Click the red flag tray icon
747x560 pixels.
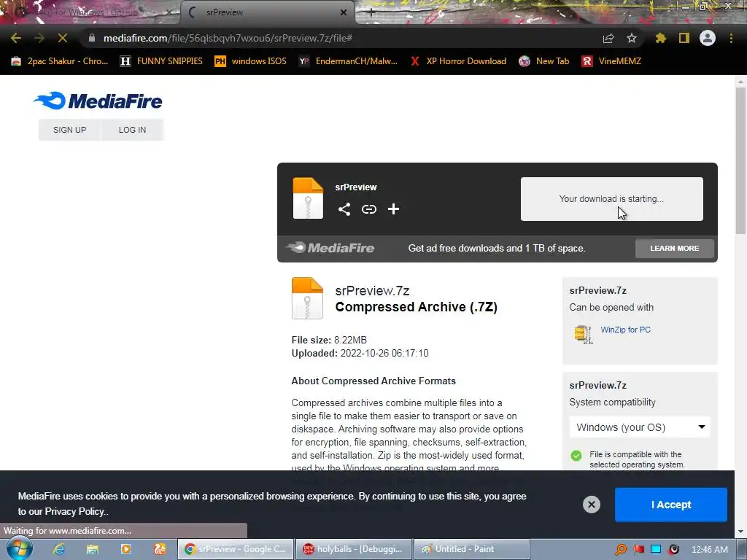(x=639, y=550)
